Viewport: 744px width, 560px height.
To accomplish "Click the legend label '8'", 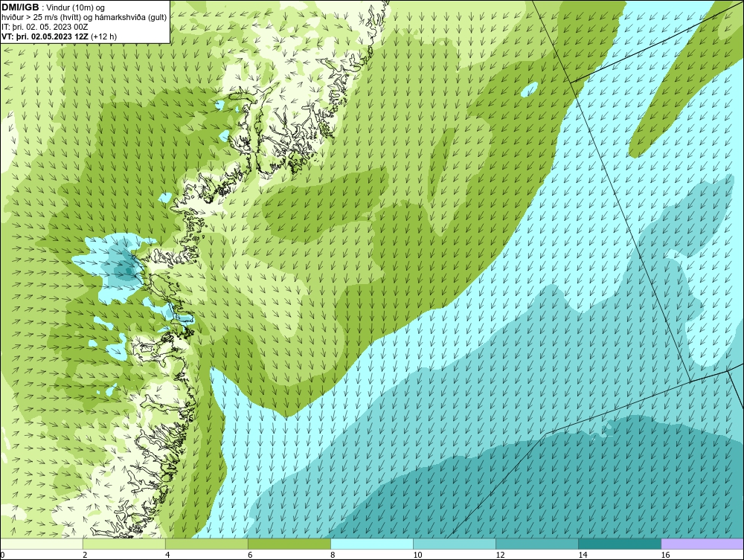I will pyautogui.click(x=333, y=555).
